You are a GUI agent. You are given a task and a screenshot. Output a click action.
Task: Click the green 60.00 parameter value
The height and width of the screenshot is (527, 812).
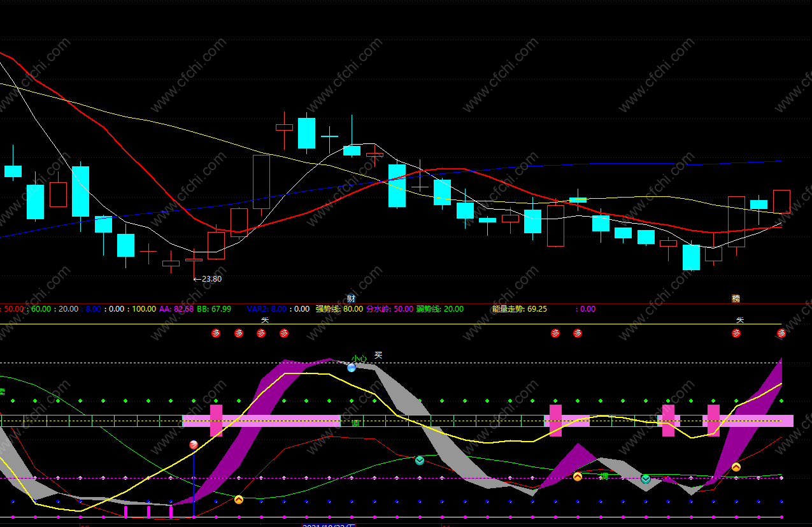pyautogui.click(x=41, y=309)
